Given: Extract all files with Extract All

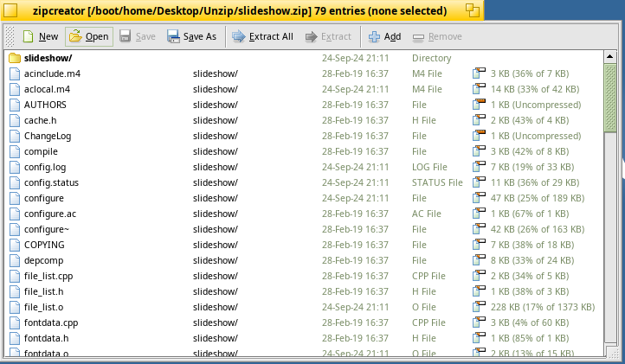Looking at the screenshot, I should 262,36.
